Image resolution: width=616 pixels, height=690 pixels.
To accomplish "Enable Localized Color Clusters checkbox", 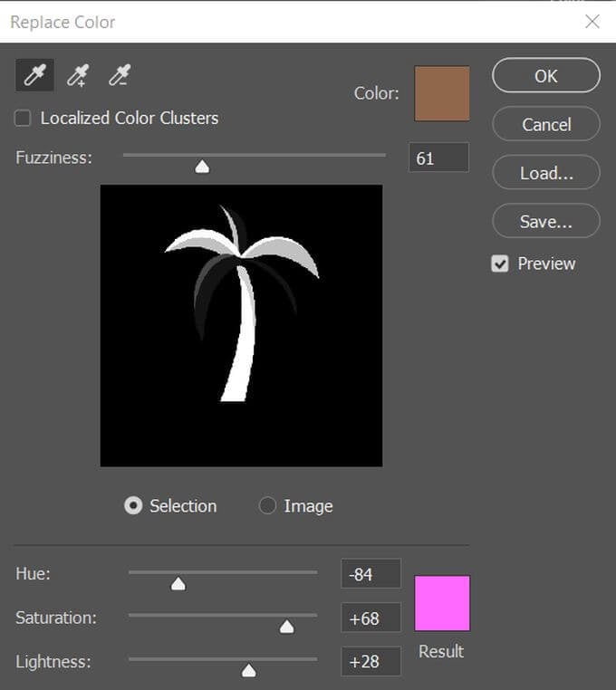I will point(23,118).
